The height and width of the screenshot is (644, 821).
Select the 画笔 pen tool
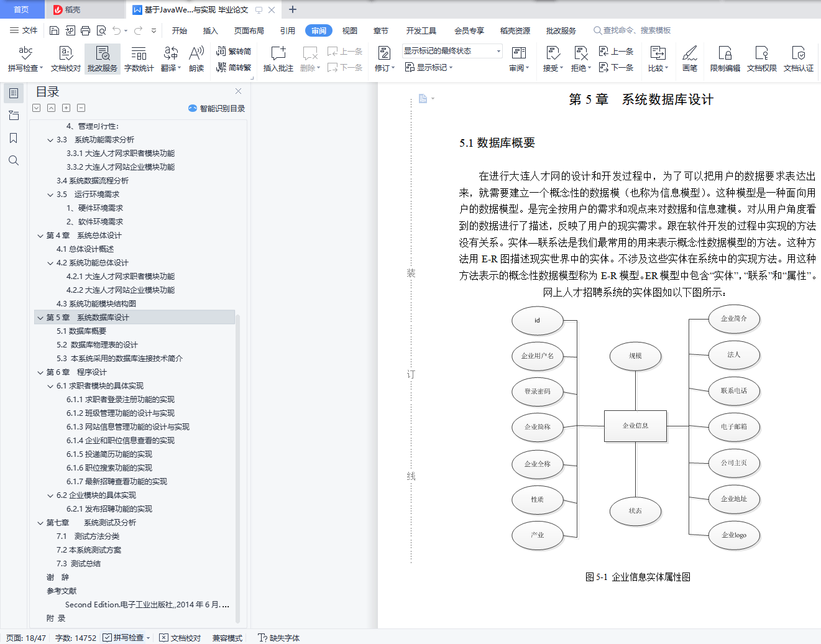point(690,59)
